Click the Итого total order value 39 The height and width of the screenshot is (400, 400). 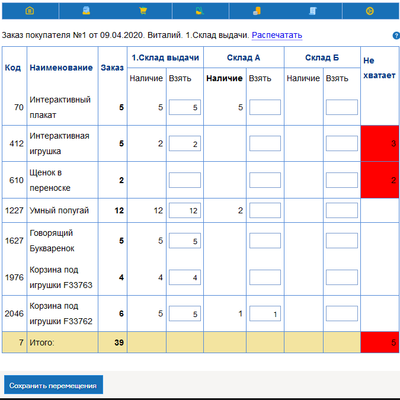pyautogui.click(x=119, y=342)
